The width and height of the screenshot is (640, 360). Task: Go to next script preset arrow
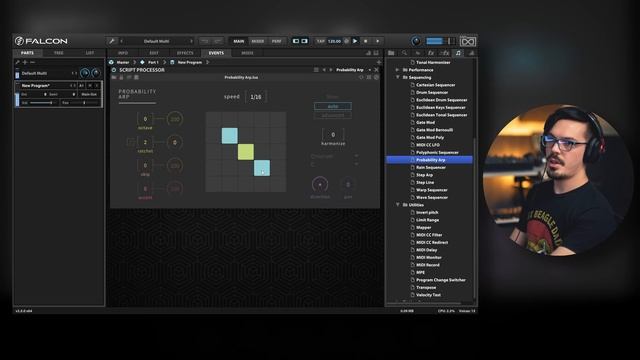click(330, 70)
